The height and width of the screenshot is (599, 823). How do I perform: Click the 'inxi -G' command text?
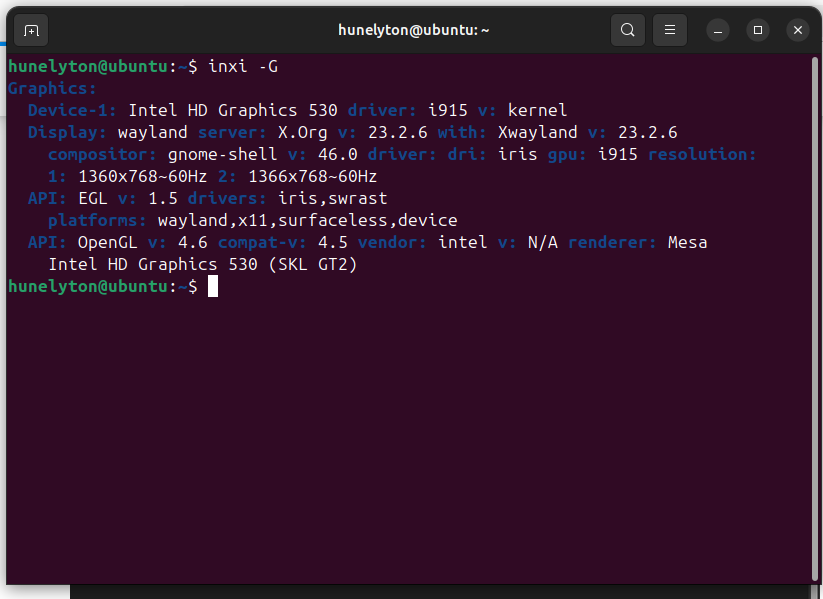click(x=243, y=67)
